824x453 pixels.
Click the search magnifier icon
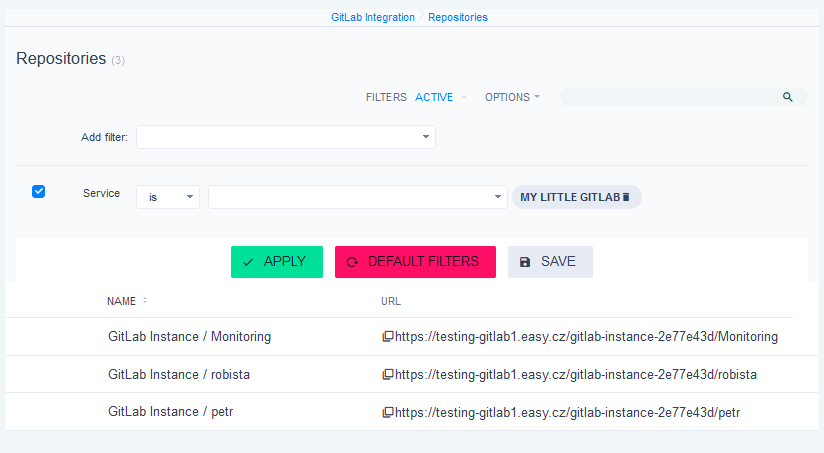788,97
